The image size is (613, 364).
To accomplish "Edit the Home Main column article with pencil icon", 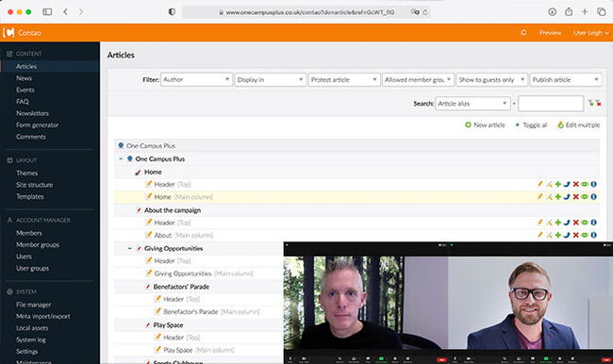I will tap(539, 197).
